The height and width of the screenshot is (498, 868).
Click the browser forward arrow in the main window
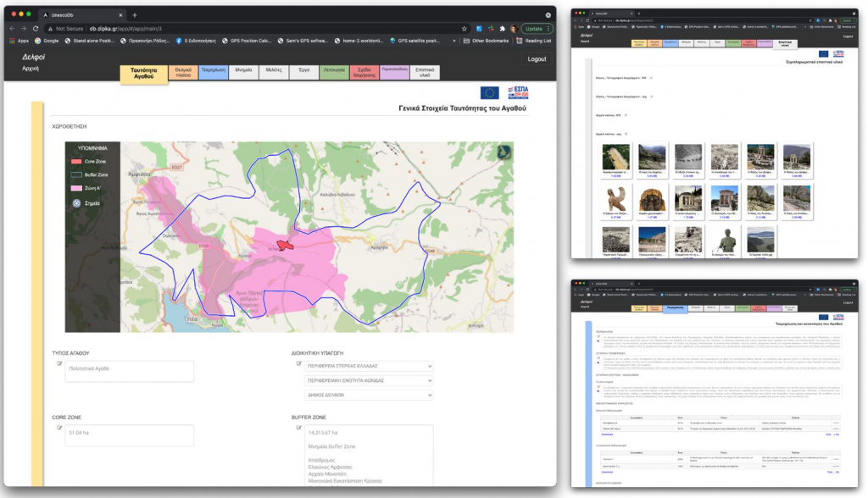coord(24,29)
